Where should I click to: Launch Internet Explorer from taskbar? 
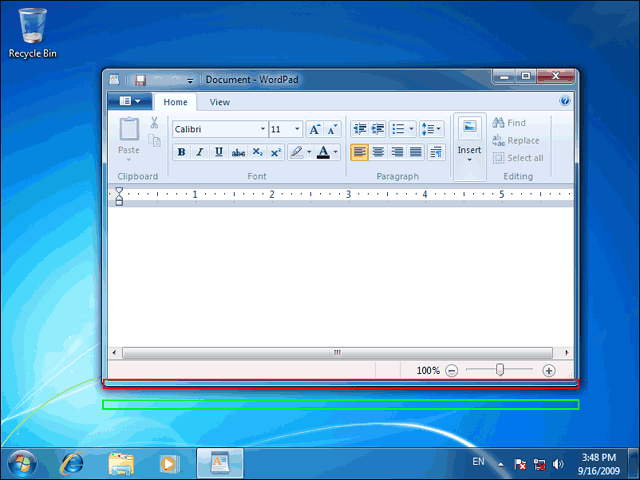click(72, 464)
